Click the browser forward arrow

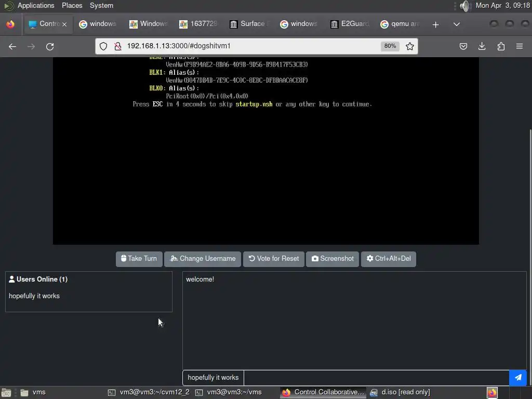31,46
